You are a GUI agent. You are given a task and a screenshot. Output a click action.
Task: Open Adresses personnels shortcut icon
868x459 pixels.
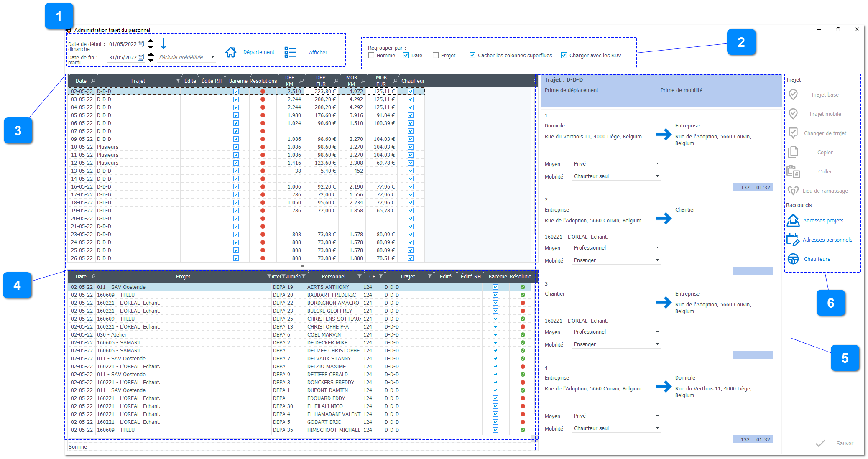(x=793, y=240)
